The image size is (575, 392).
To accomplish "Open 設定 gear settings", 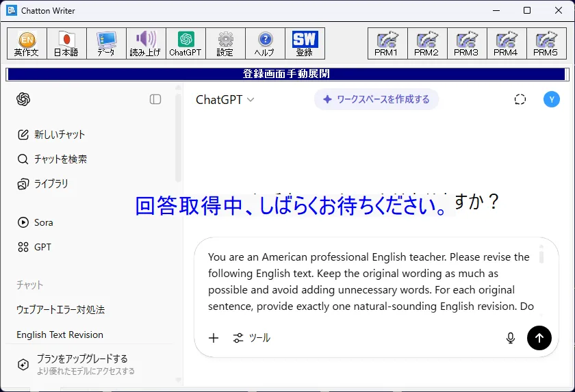I will click(x=225, y=43).
